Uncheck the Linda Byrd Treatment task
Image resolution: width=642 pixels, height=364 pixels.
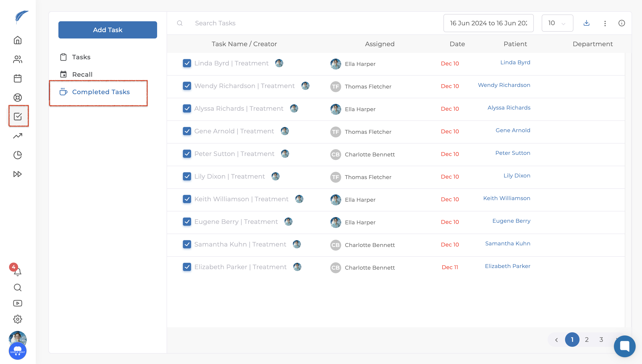pos(187,63)
